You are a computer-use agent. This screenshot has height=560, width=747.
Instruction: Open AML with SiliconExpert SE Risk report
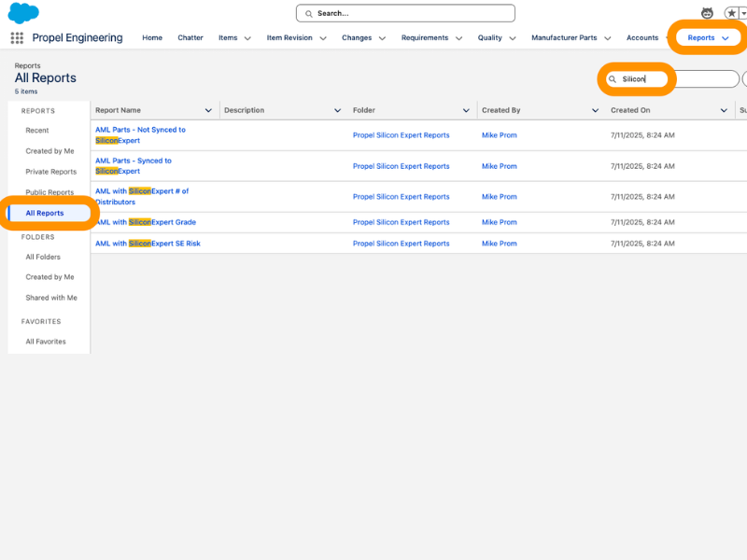point(148,244)
